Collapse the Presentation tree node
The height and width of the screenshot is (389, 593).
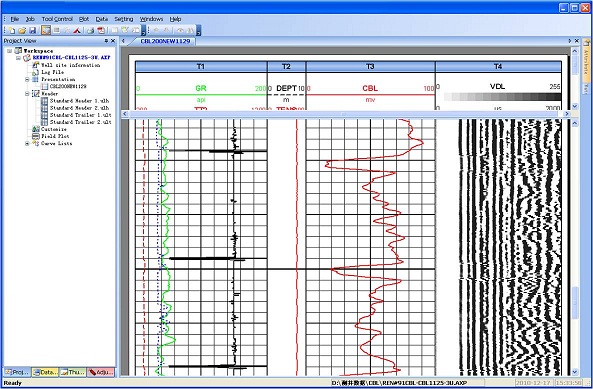pos(27,79)
